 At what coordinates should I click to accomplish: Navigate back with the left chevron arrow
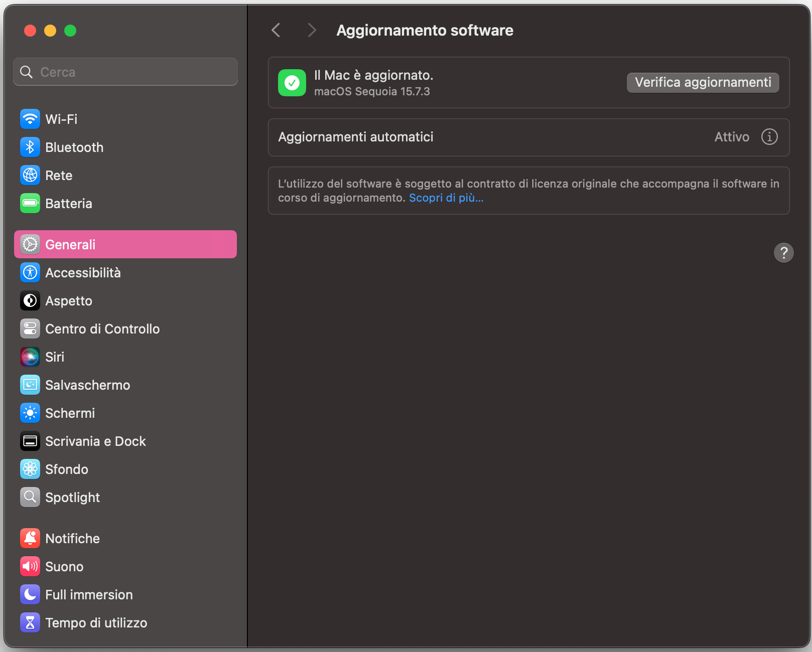coord(276,30)
